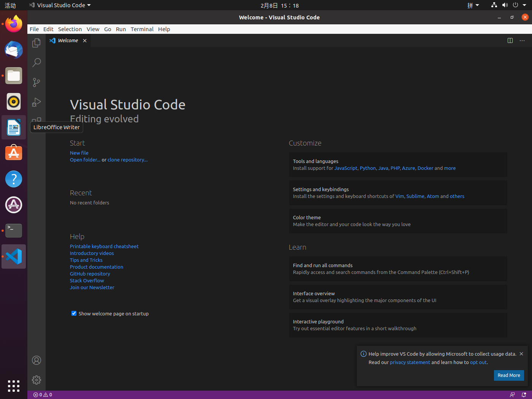The image size is (532, 399).
Task: Install Python language support link
Action: (x=368, y=168)
